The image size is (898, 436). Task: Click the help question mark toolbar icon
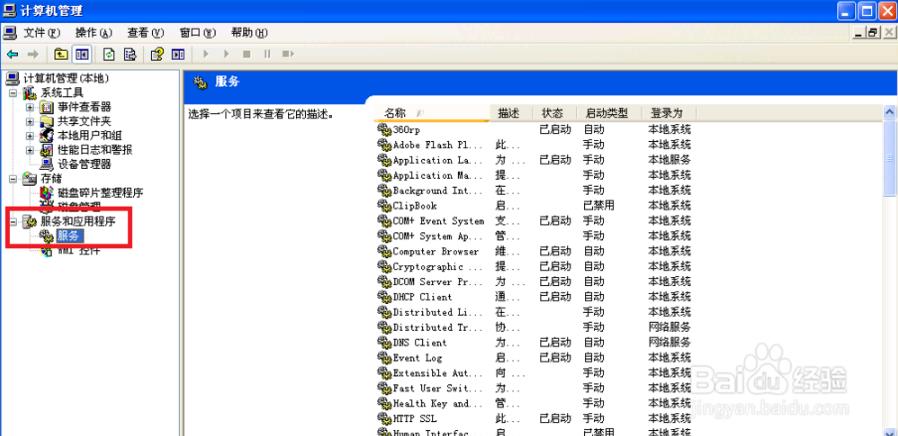pyautogui.click(x=157, y=54)
